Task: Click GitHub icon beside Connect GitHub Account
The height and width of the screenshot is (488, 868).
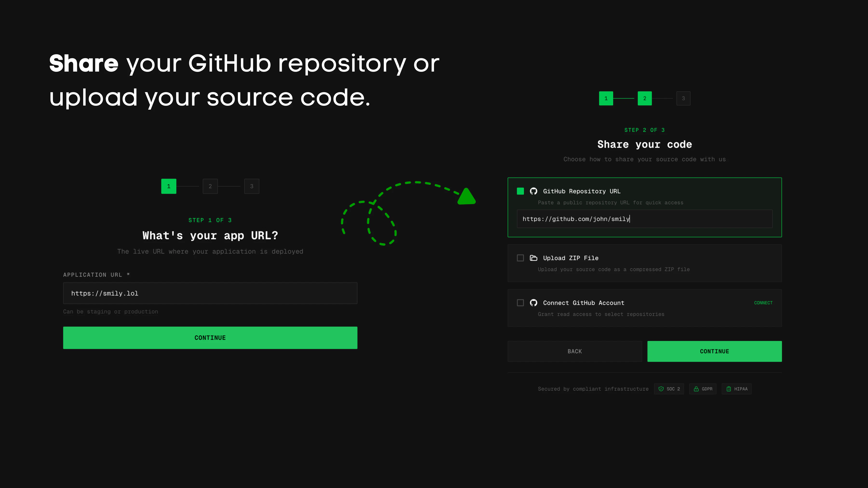Action: (x=533, y=303)
